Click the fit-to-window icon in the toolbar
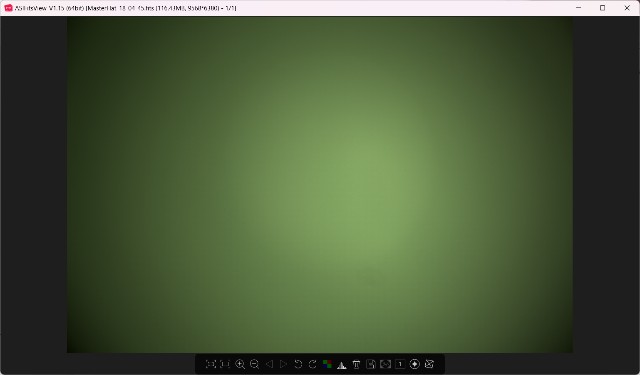640x375 pixels. click(x=211, y=364)
